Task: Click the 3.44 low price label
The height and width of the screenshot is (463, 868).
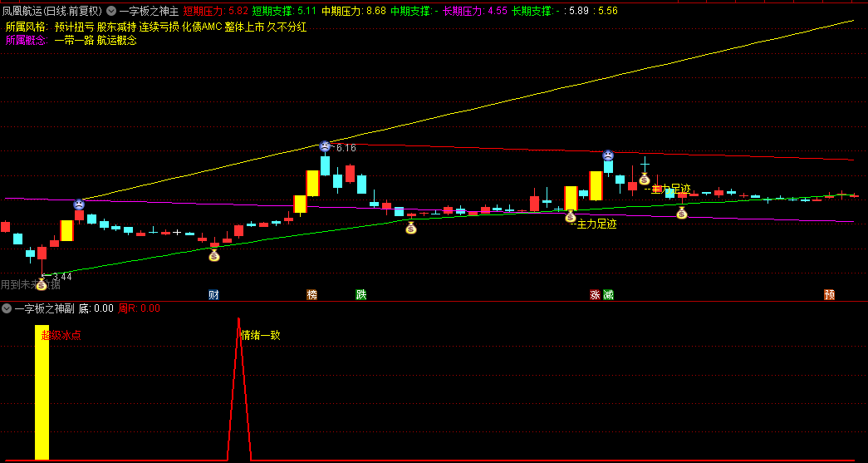Action: 62,276
